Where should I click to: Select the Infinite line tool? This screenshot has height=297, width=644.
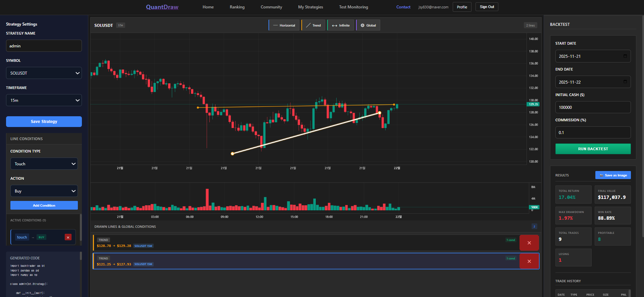(x=341, y=25)
